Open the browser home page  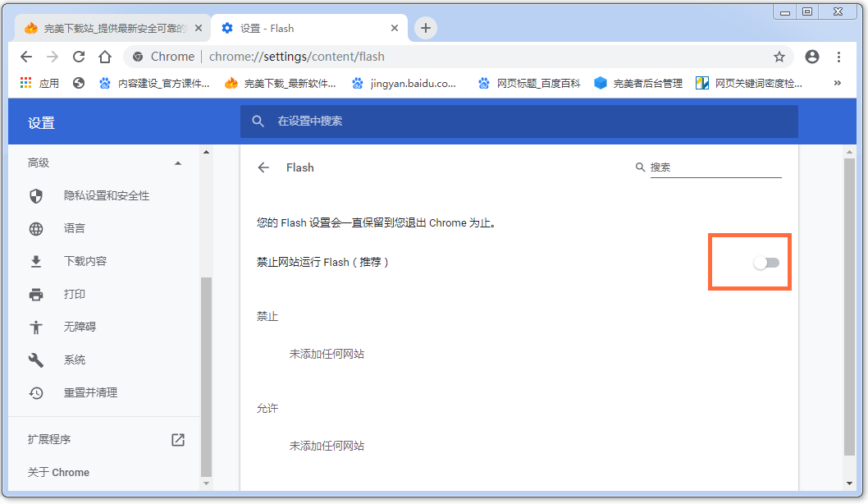coord(105,57)
